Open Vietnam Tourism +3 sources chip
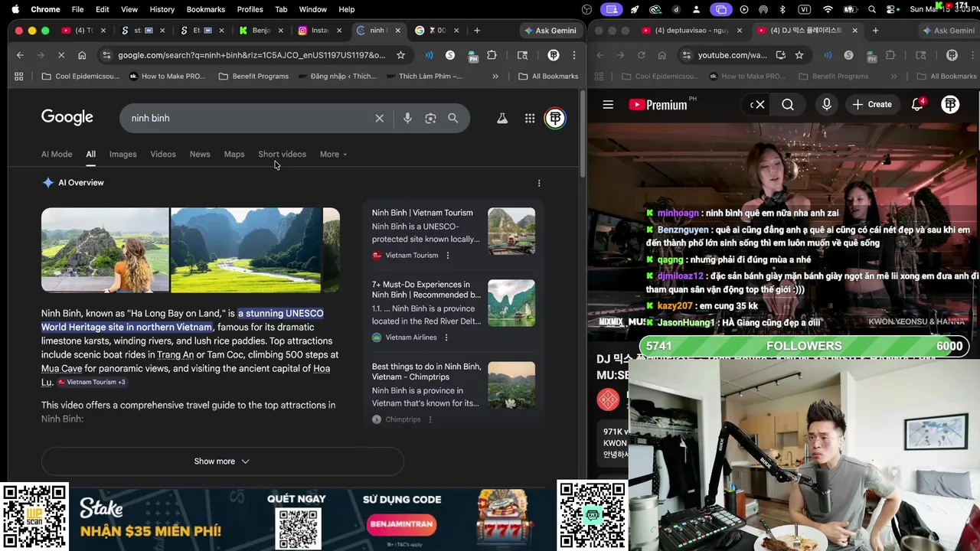This screenshot has width=980, height=551. [92, 382]
